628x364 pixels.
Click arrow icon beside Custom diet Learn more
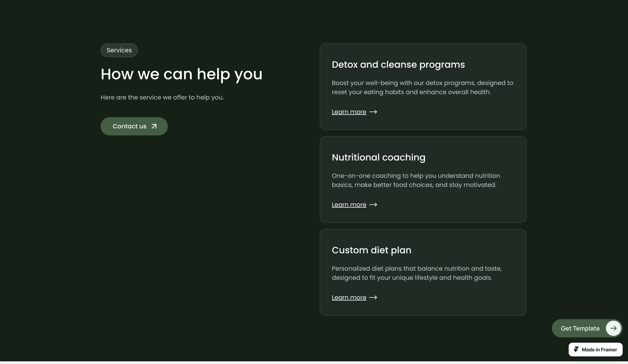pos(373,297)
